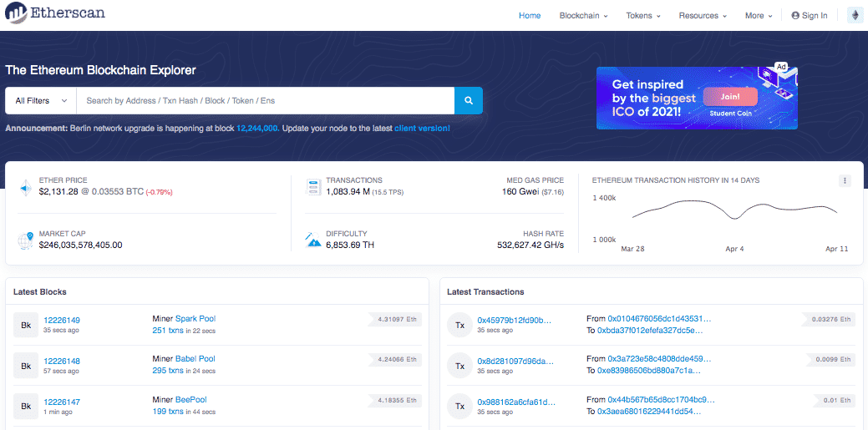Click the 532,627.42 GH/s hash rate
The width and height of the screenshot is (868, 430).
pos(530,245)
